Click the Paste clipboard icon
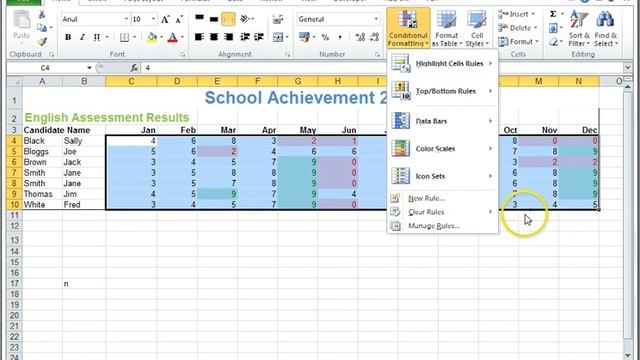 [21, 20]
